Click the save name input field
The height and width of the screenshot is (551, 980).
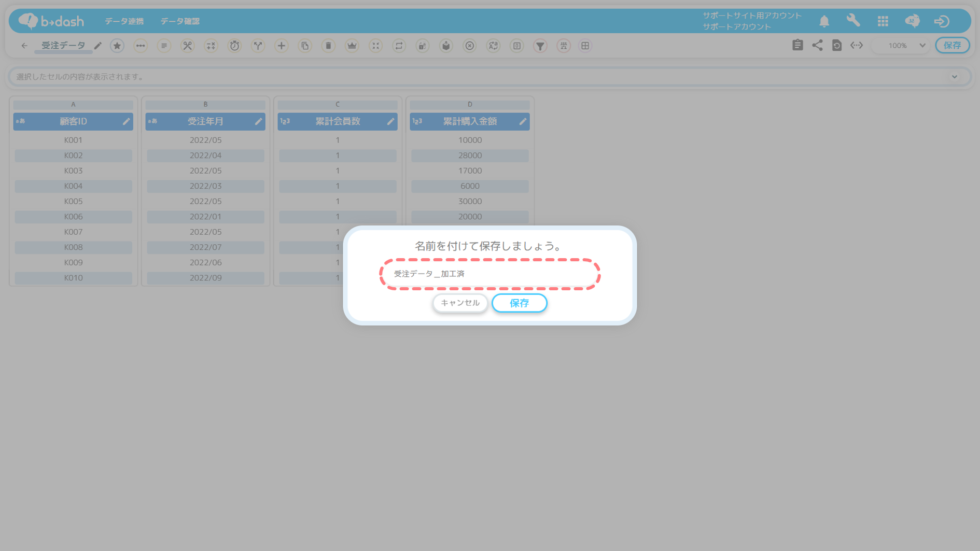[490, 274]
